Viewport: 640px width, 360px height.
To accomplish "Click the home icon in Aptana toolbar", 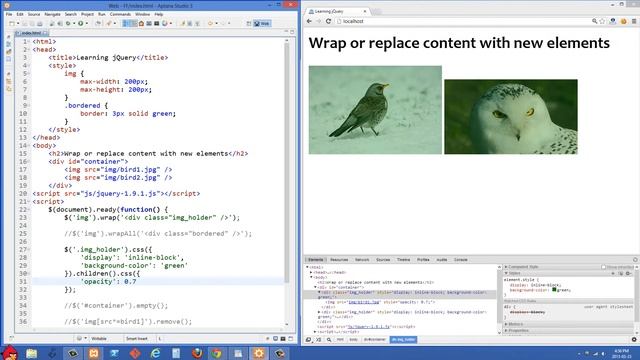I will tap(141, 24).
